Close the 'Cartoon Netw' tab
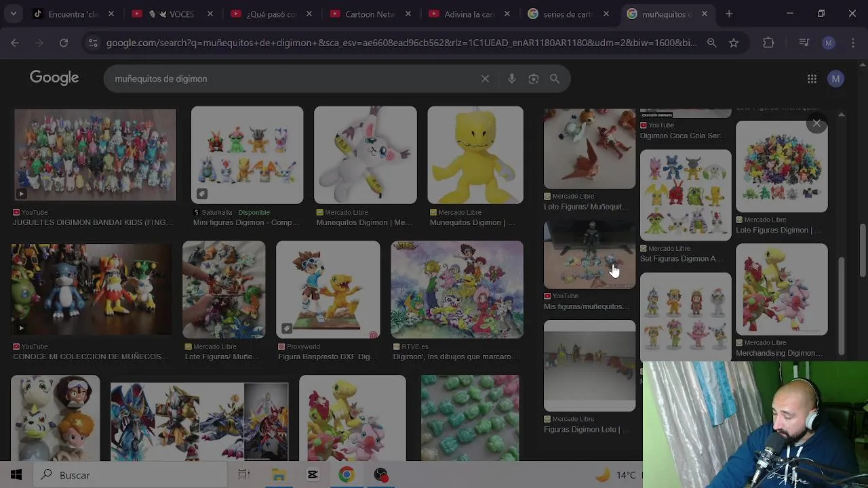 point(408,14)
